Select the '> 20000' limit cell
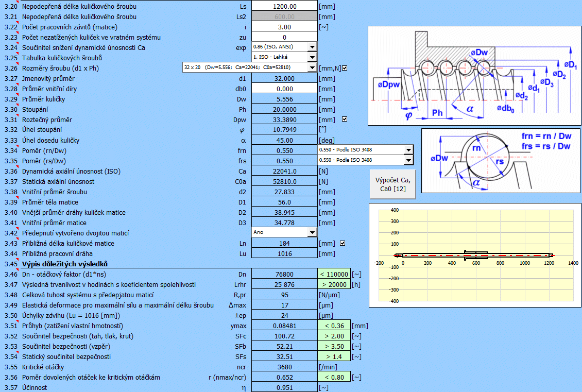 click(x=334, y=285)
